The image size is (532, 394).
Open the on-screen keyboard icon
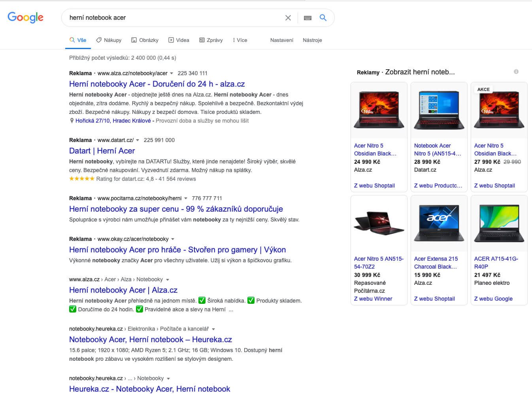click(308, 18)
